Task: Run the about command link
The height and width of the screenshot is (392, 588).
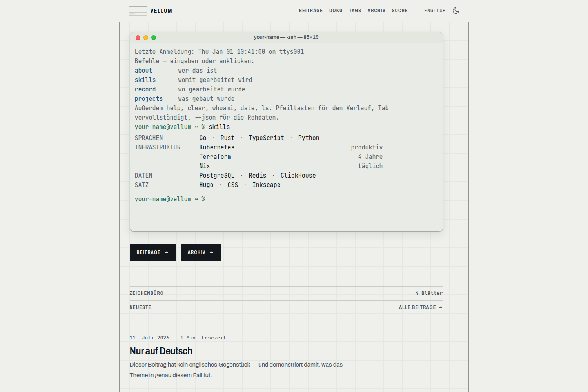Action: coord(143,71)
